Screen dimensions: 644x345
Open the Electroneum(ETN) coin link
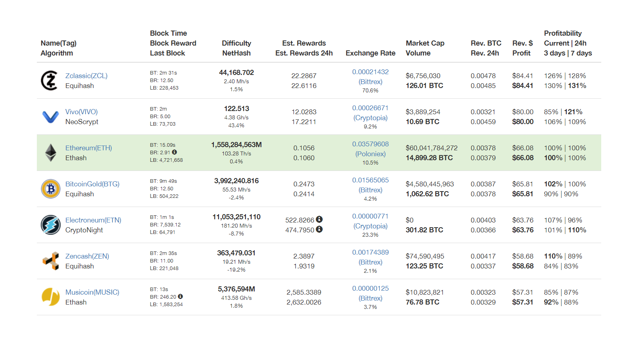coord(93,220)
